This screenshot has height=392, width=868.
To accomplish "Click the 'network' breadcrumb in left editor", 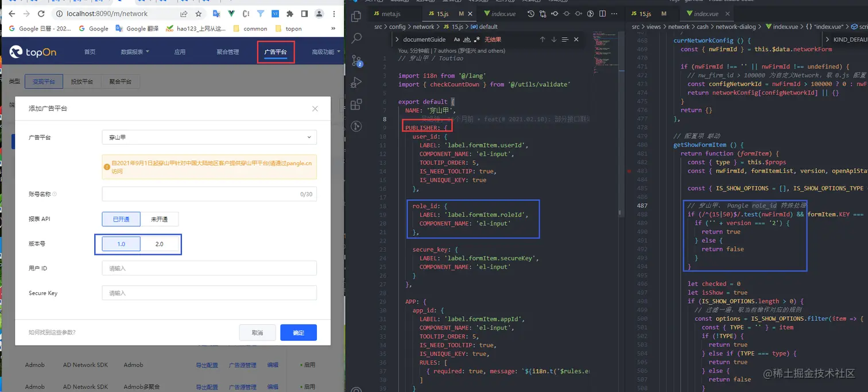I will click(x=424, y=26).
